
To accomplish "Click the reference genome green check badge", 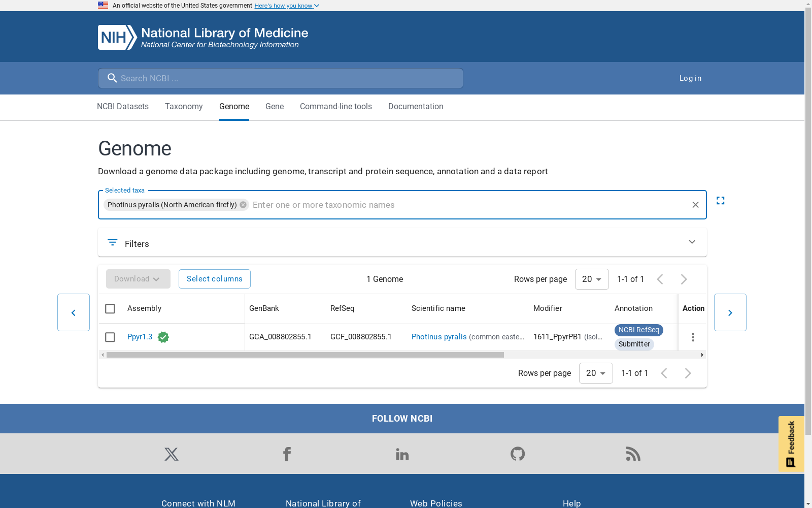I will pos(163,337).
